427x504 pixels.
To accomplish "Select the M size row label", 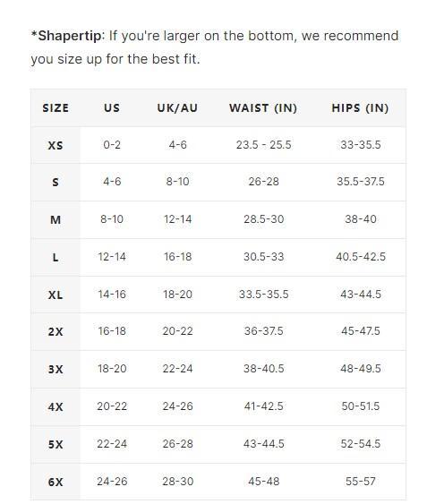I will (56, 220).
